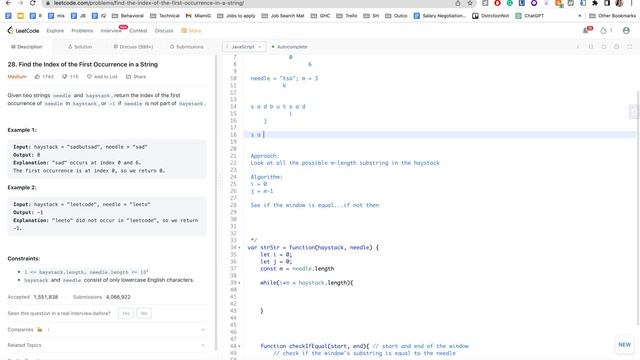Screen dimensions: 640x360
Task: Answer No to seen in interview
Action: (144, 313)
